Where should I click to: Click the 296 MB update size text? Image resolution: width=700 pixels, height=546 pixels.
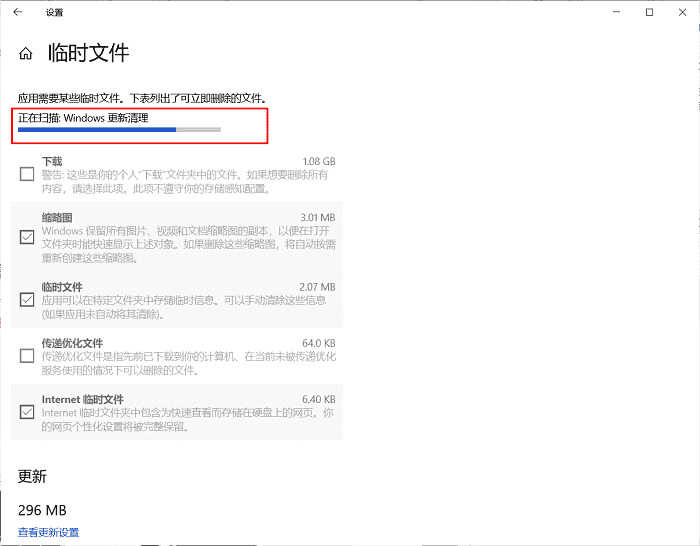(42, 510)
